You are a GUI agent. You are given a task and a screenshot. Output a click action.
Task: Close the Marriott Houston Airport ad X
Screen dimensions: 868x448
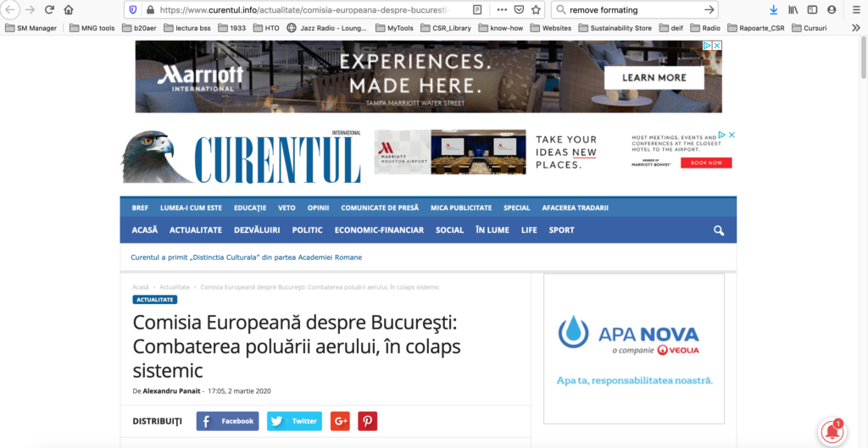[732, 135]
